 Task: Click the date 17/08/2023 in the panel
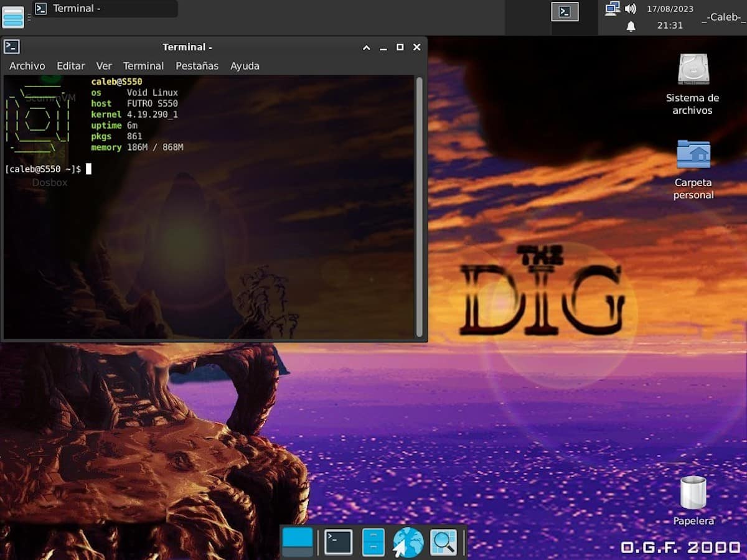pos(670,9)
